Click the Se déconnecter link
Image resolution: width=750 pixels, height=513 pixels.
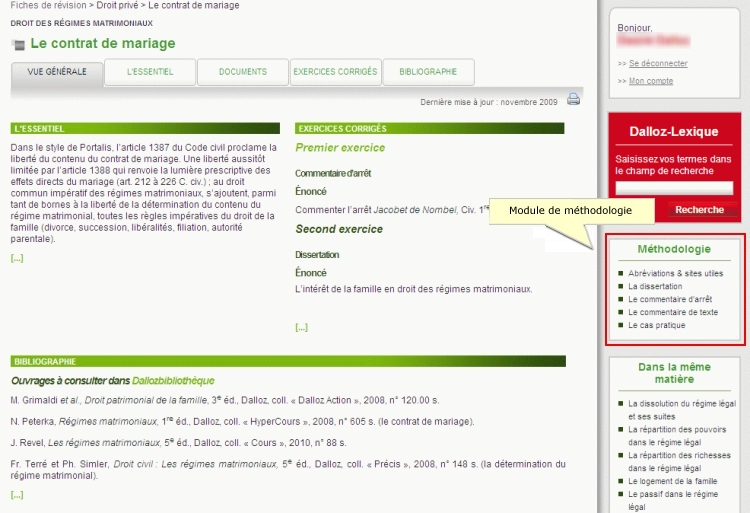(658, 63)
